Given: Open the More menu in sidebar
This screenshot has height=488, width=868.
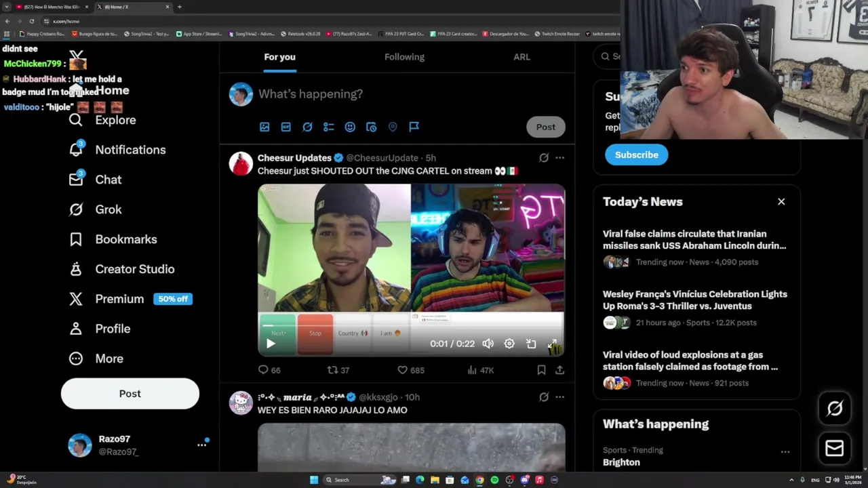Looking at the screenshot, I should pos(96,359).
